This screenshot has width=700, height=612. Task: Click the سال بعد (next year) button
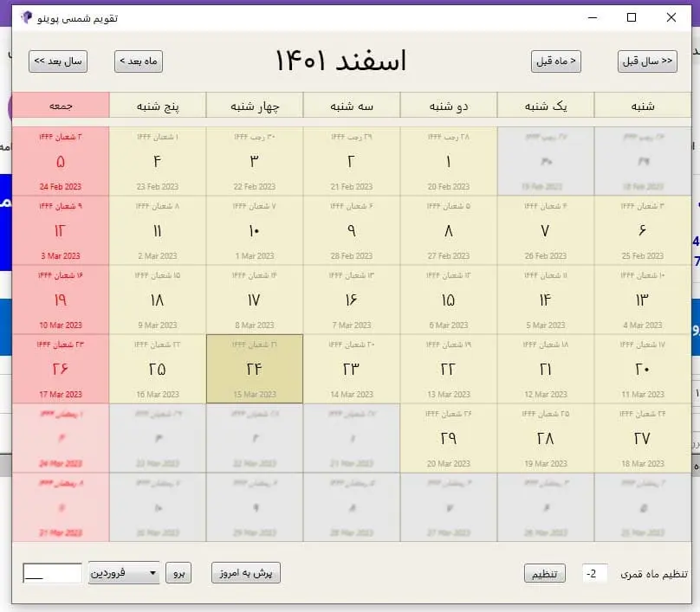[x=58, y=61]
